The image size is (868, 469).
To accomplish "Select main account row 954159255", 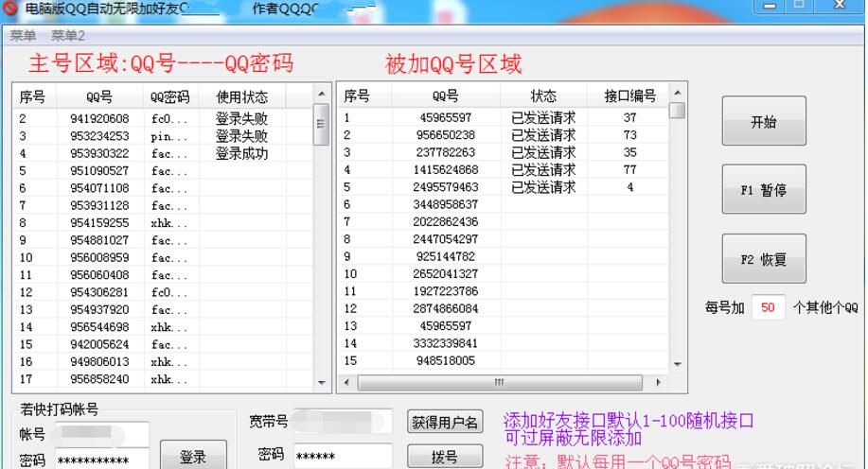I will (164, 223).
